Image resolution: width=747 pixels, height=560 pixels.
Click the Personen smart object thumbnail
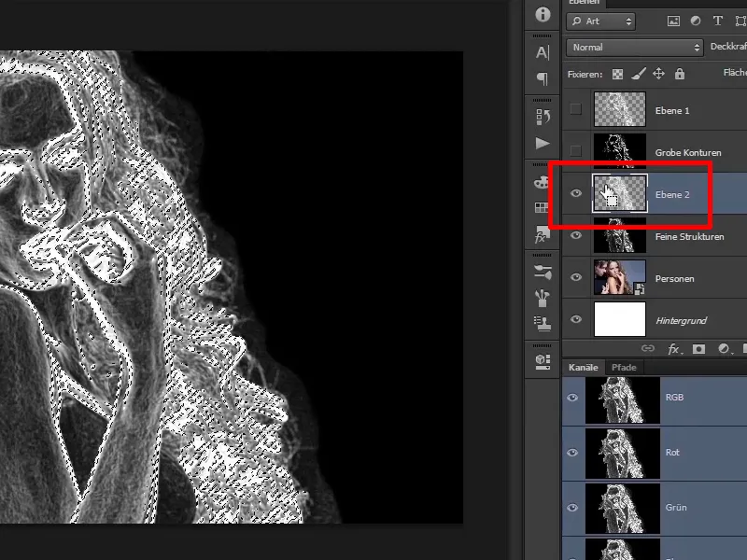(620, 277)
